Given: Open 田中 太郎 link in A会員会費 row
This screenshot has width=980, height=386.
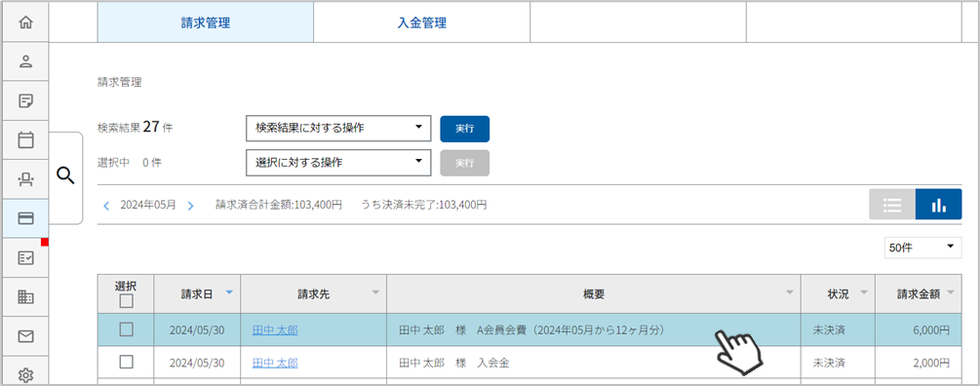Looking at the screenshot, I should coord(275,329).
